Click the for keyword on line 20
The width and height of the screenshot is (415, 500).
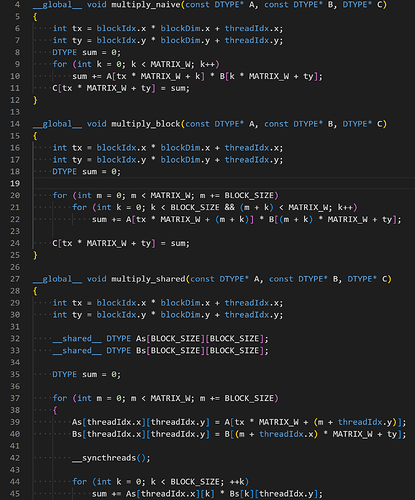pos(60,196)
